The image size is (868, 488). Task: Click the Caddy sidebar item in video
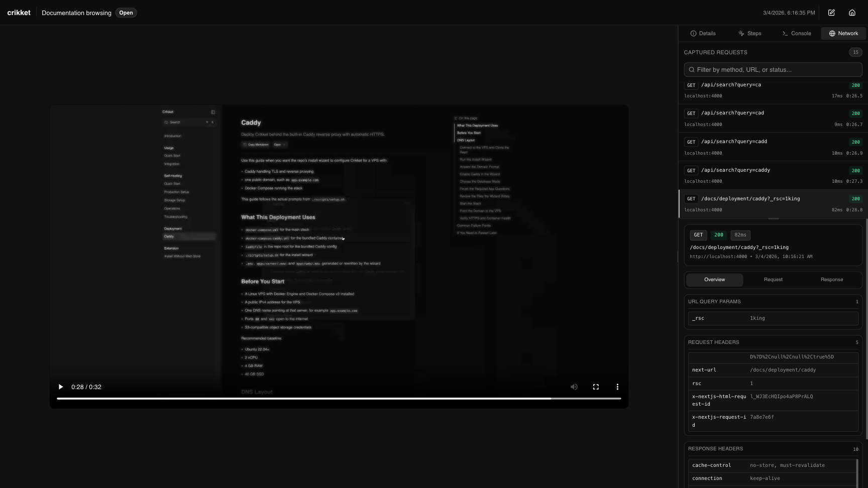coord(189,236)
